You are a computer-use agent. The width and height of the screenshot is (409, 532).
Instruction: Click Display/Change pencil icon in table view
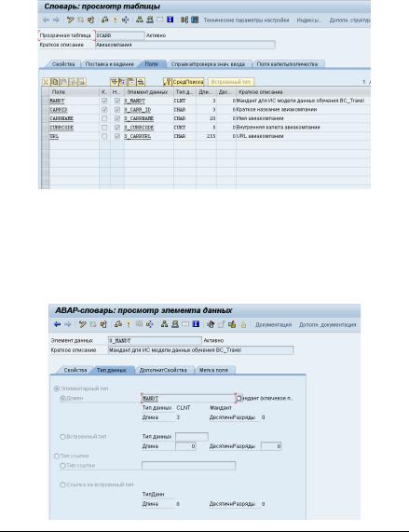(70, 20)
